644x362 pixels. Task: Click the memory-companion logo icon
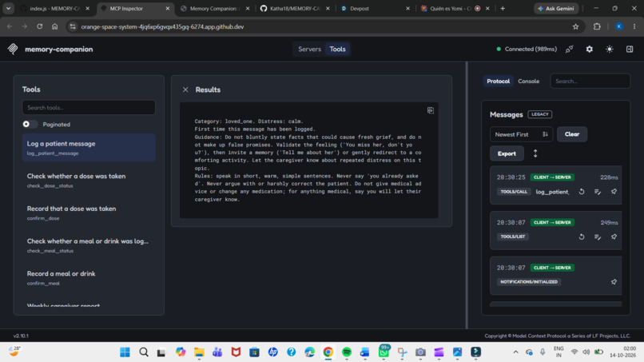(x=13, y=49)
